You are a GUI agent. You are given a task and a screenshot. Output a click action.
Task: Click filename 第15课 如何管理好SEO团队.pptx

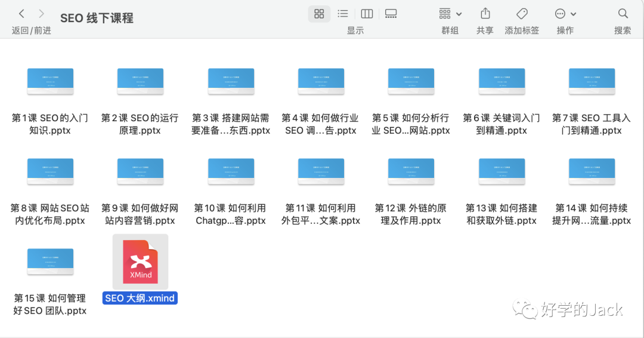pyautogui.click(x=50, y=305)
